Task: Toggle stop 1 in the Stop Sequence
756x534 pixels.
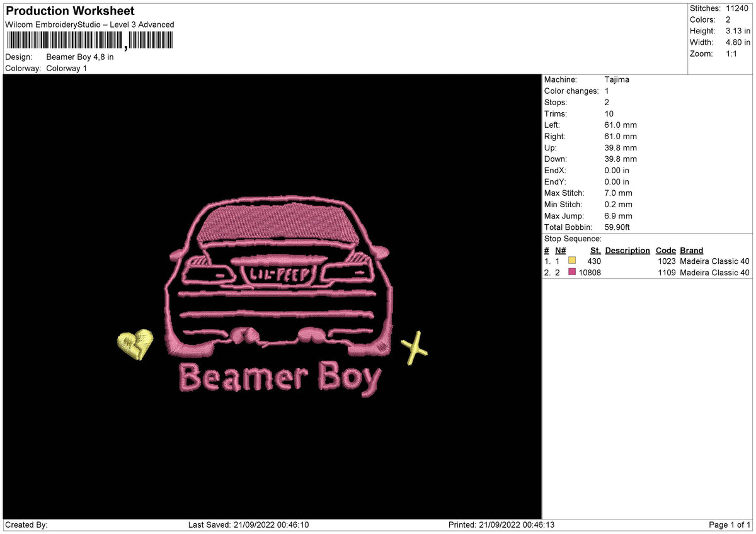Action: tap(572, 259)
